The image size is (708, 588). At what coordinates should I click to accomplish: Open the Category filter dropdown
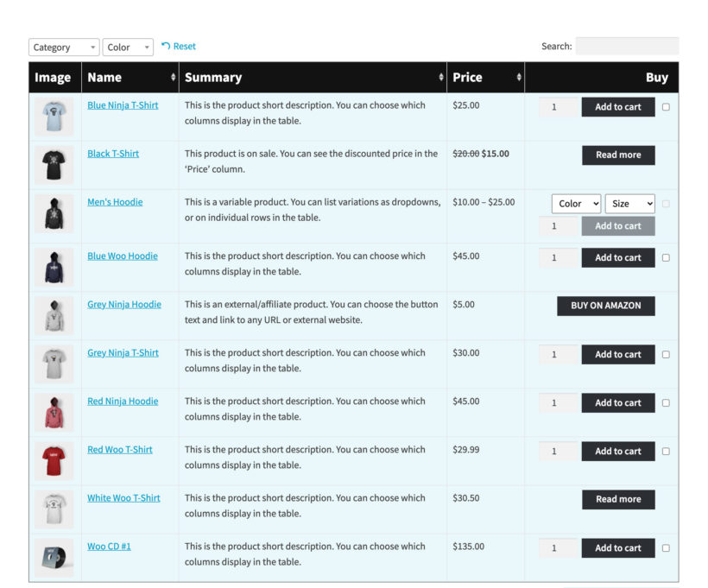[x=63, y=47]
